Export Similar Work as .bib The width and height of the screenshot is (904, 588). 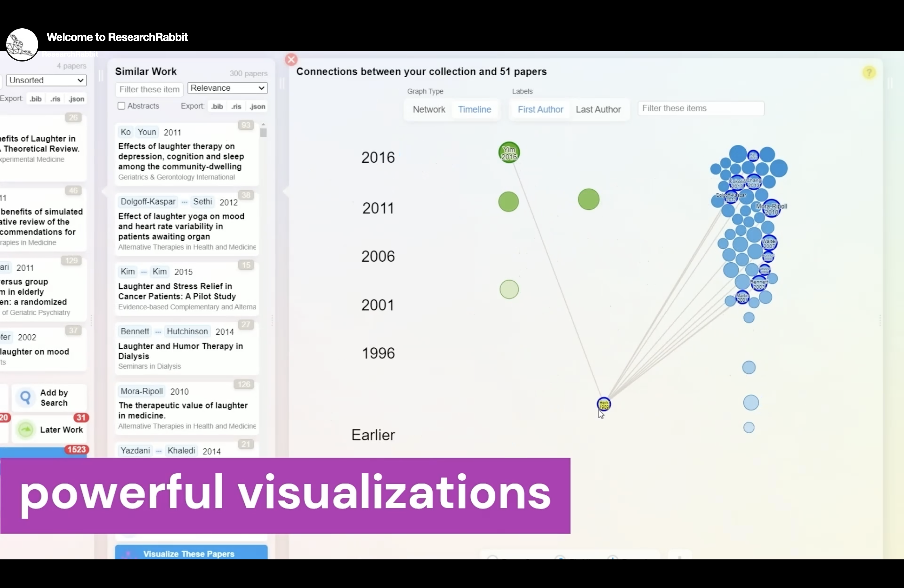(x=217, y=107)
